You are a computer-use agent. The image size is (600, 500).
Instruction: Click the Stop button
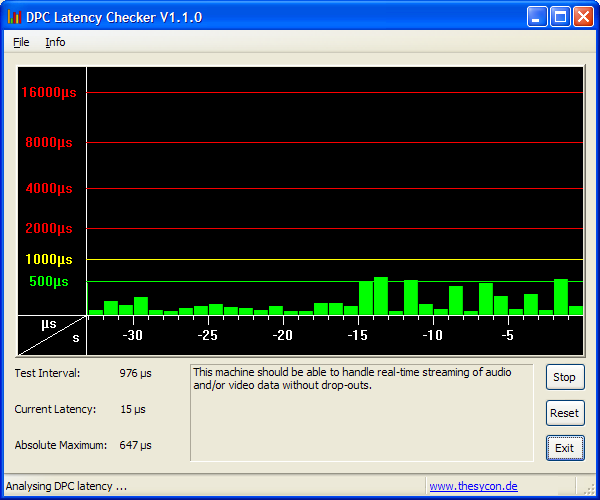565,377
